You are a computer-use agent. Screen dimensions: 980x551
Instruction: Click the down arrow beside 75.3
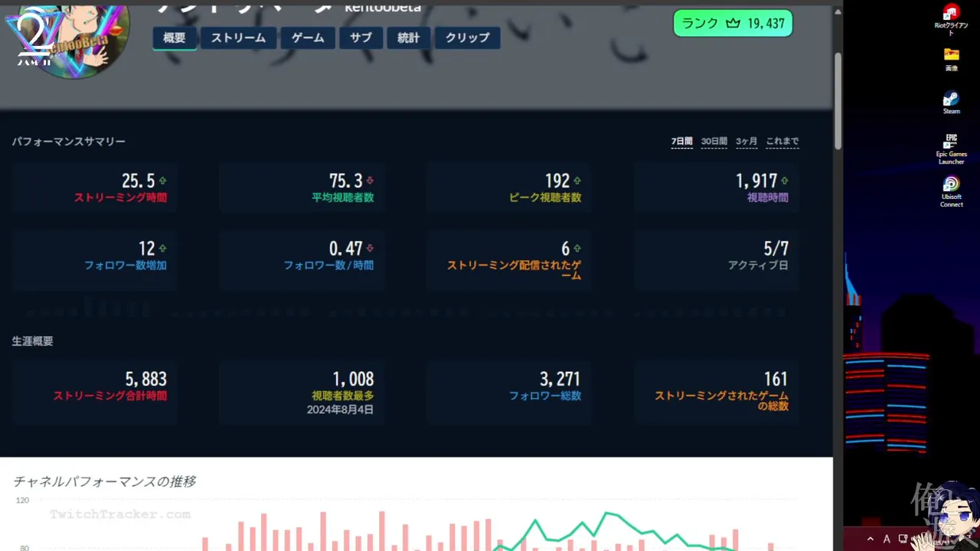click(x=370, y=181)
